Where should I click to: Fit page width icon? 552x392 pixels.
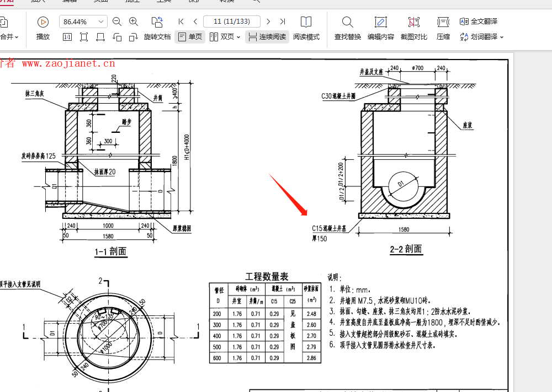(x=100, y=37)
